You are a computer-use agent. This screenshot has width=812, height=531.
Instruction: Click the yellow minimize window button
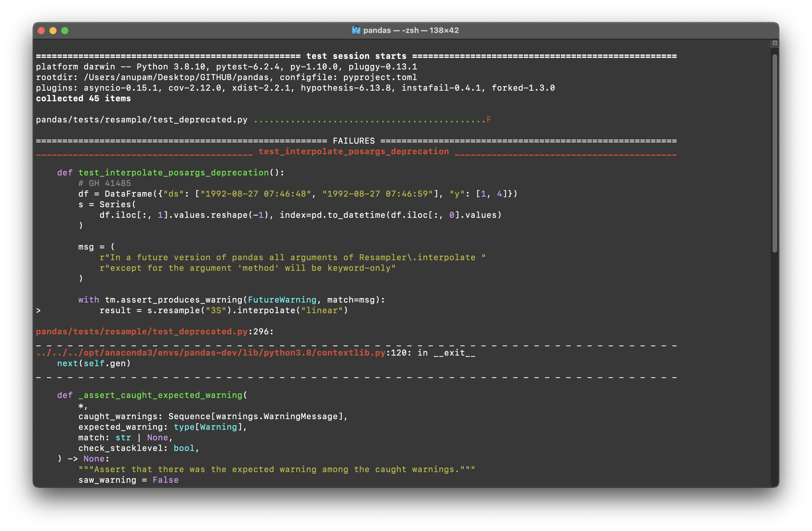[53, 31]
